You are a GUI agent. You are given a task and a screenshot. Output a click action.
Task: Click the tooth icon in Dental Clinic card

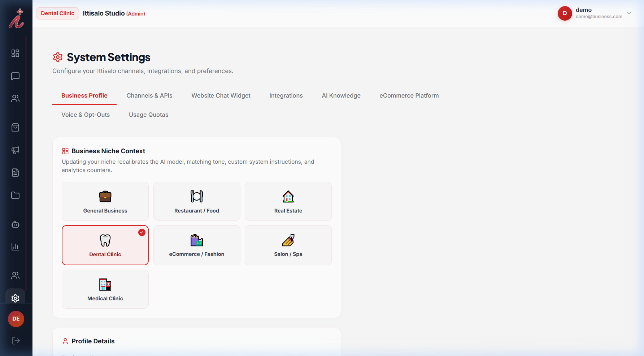pyautogui.click(x=105, y=240)
